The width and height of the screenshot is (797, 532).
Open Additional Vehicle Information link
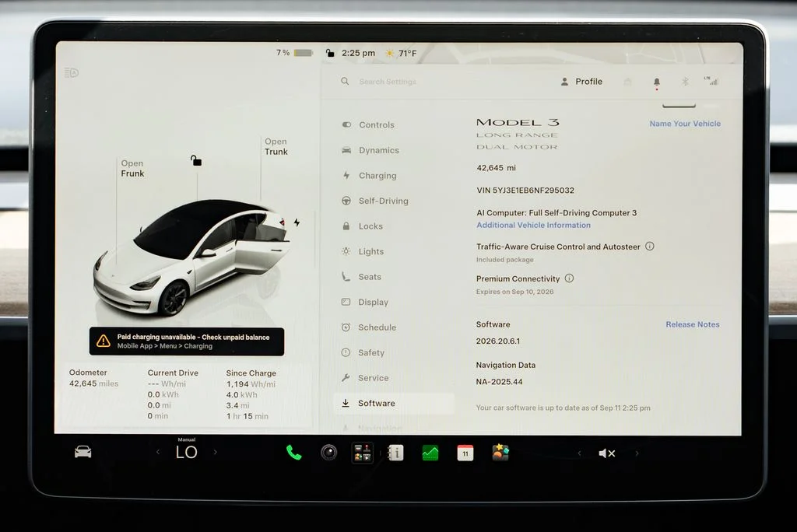533,225
